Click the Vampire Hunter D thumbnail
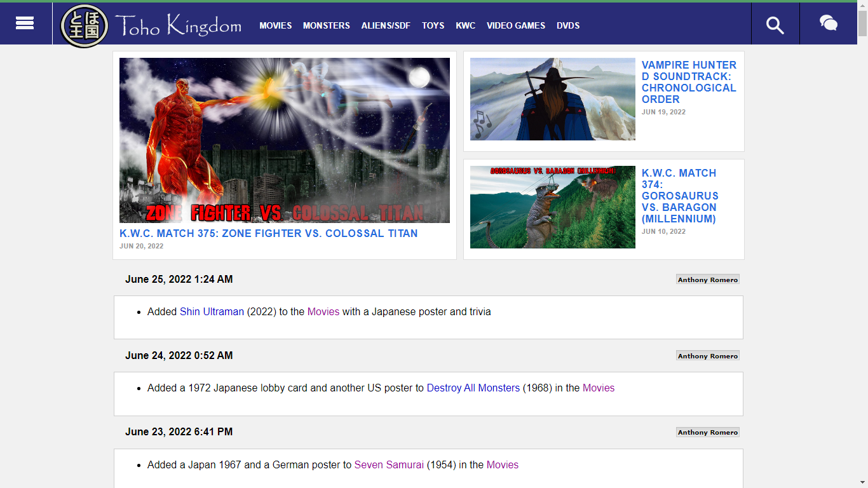 pyautogui.click(x=553, y=99)
